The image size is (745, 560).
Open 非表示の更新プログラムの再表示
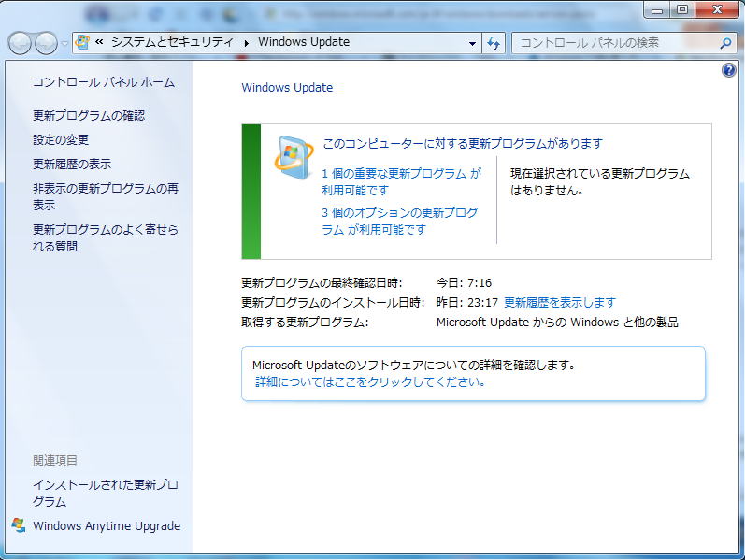click(105, 197)
